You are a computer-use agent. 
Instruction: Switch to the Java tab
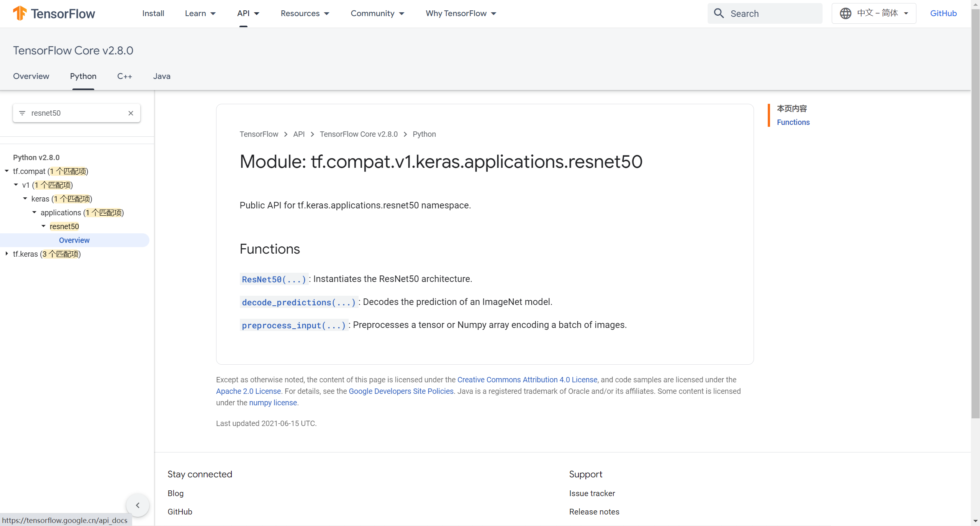(162, 76)
